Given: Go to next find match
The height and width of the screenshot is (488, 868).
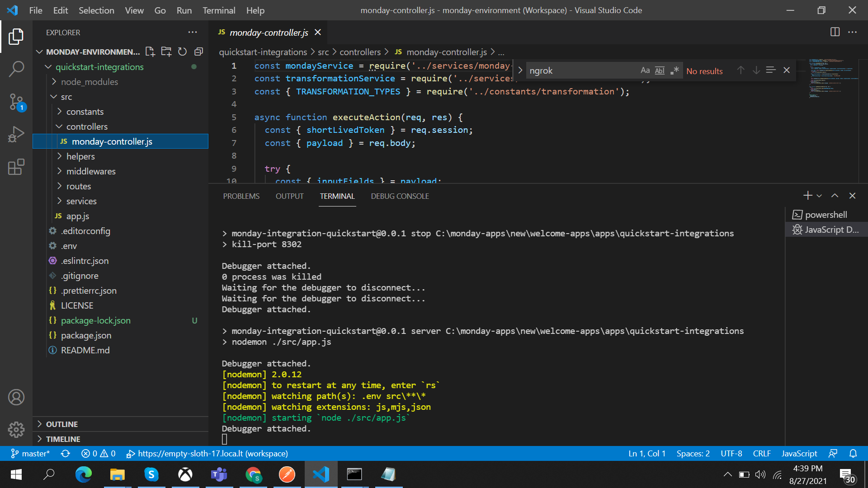Looking at the screenshot, I should [756, 70].
